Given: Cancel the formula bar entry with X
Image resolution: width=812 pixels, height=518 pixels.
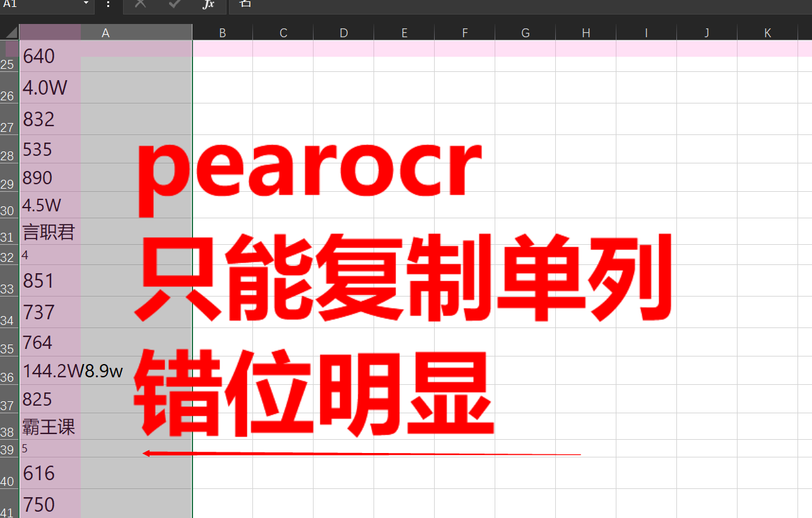Looking at the screenshot, I should click(140, 4).
